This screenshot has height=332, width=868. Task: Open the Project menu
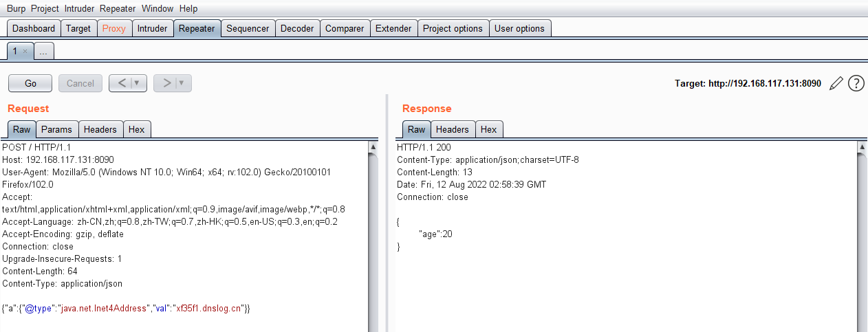point(45,9)
